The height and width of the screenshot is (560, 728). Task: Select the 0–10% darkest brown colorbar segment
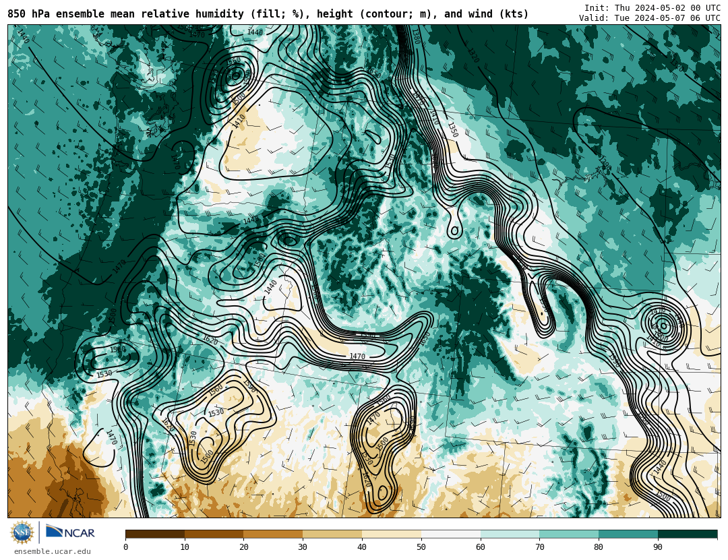[x=155, y=534]
